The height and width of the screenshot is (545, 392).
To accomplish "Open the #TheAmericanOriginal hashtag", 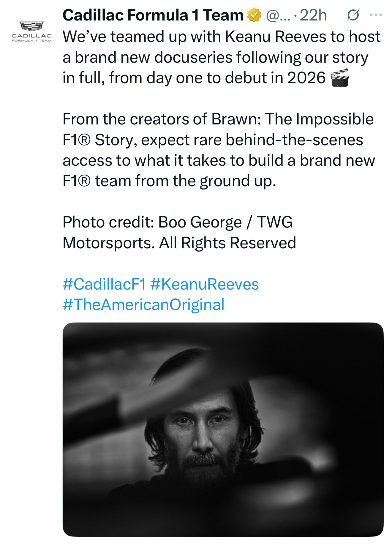I will tap(143, 305).
